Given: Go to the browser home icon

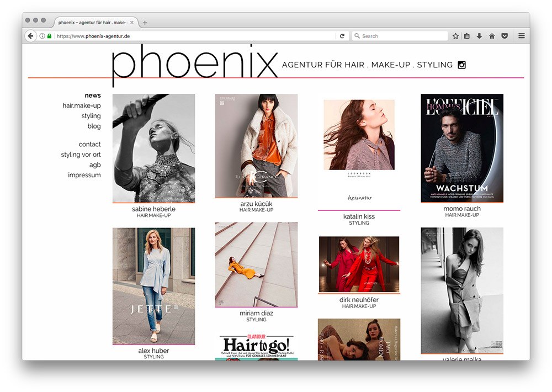Looking at the screenshot, I should point(492,36).
